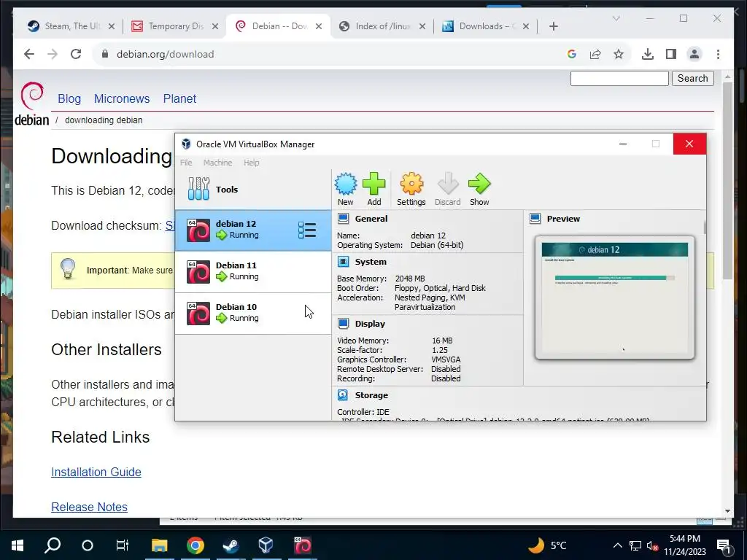Open Windows taskbar search
747x560 pixels.
(53, 545)
